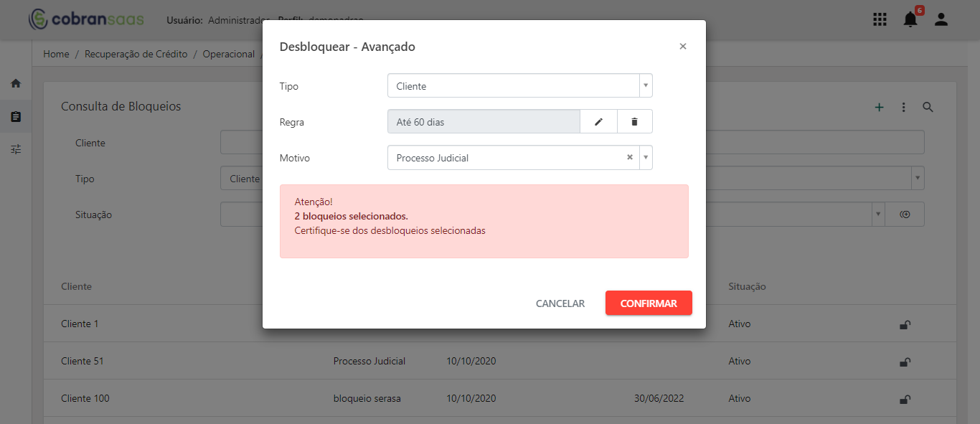Select Cliente 1 row text
980x424 pixels.
[x=80, y=324]
